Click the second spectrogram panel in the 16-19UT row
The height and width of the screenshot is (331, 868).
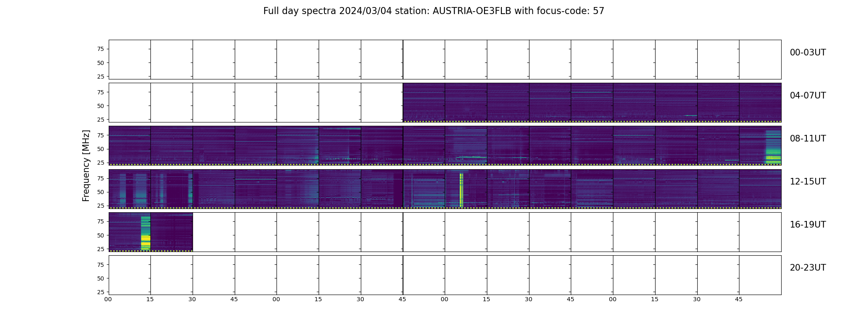coord(172,232)
